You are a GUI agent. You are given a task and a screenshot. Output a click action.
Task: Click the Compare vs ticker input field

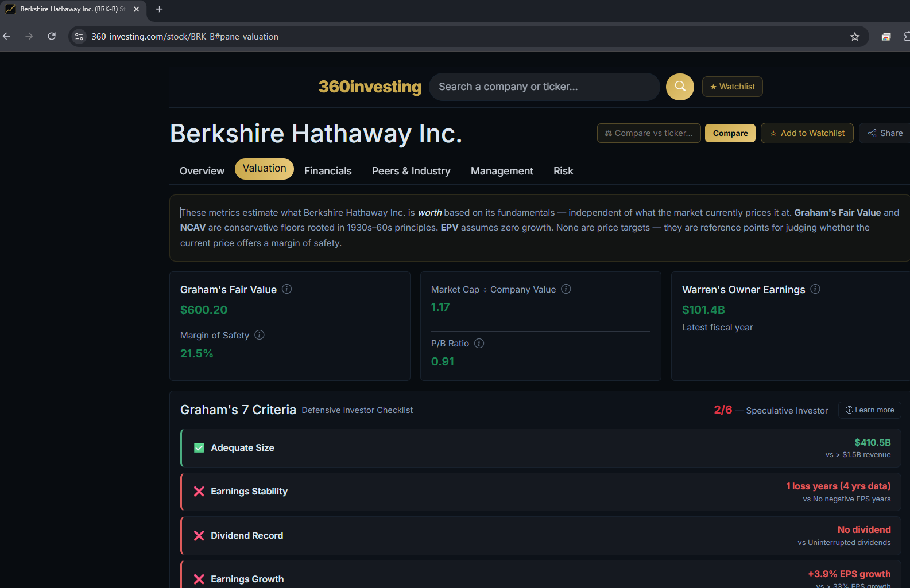[649, 133]
